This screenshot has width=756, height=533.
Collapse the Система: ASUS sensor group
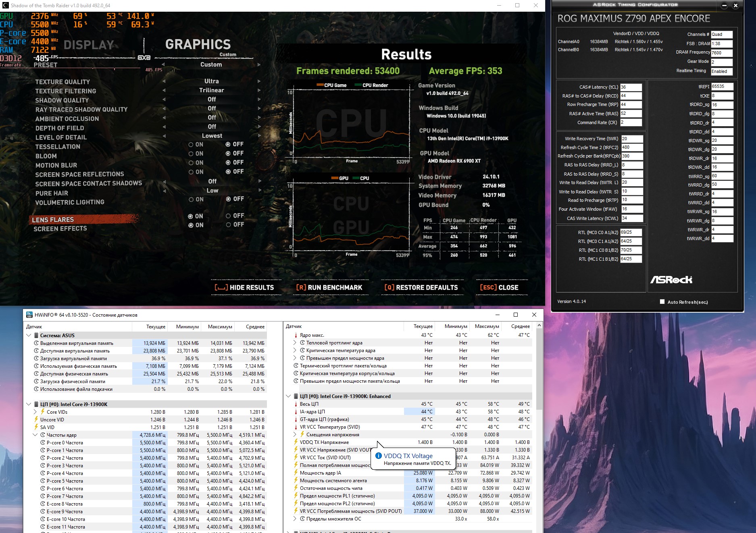29,335
